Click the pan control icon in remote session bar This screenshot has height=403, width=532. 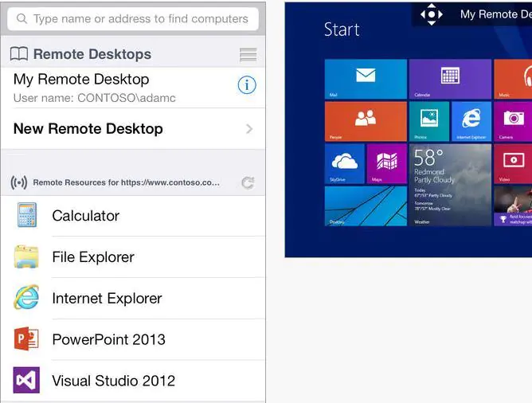point(431,14)
